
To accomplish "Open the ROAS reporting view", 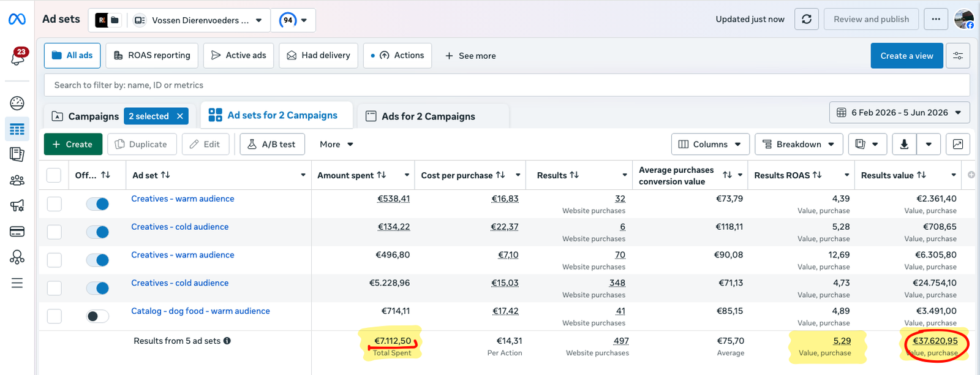I will coord(152,56).
